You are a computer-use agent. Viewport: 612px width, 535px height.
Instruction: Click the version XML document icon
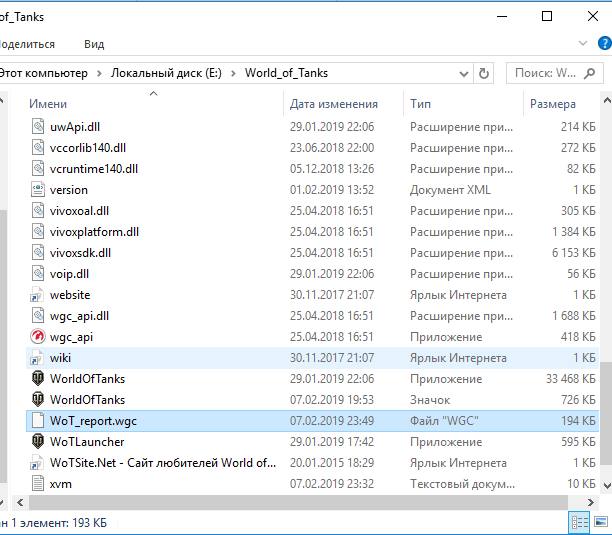point(38,190)
